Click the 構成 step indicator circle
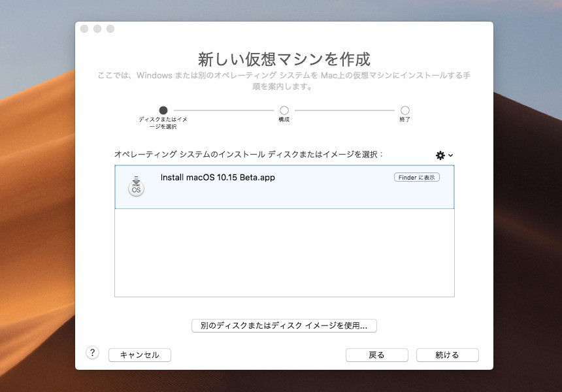This screenshot has width=562, height=392. (x=284, y=110)
